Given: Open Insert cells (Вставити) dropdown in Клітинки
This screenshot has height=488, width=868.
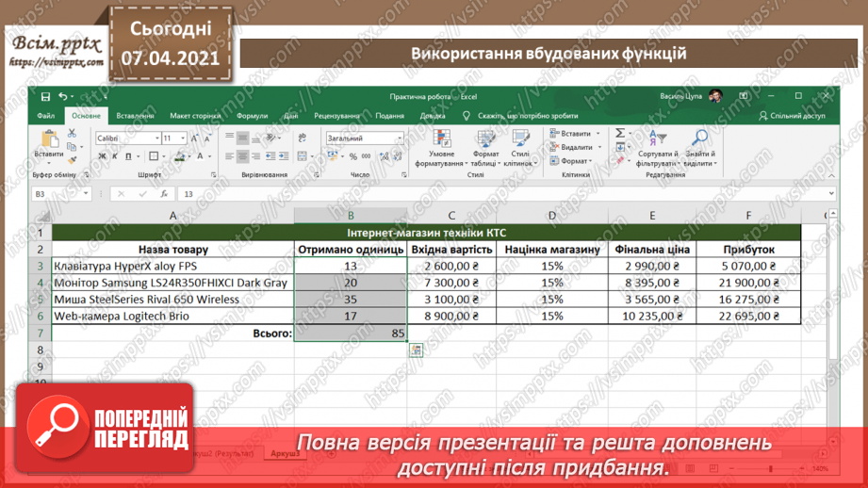Looking at the screenshot, I should pos(575,134).
